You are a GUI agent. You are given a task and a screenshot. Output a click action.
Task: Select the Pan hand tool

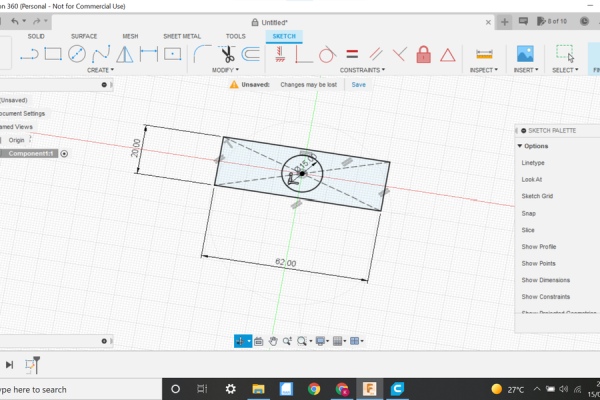click(273, 341)
